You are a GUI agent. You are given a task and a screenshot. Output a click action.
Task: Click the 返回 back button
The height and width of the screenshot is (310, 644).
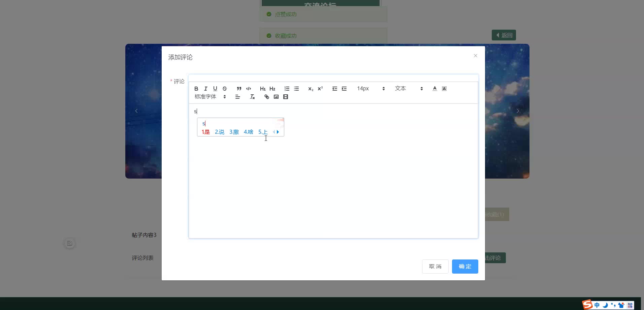pyautogui.click(x=504, y=35)
